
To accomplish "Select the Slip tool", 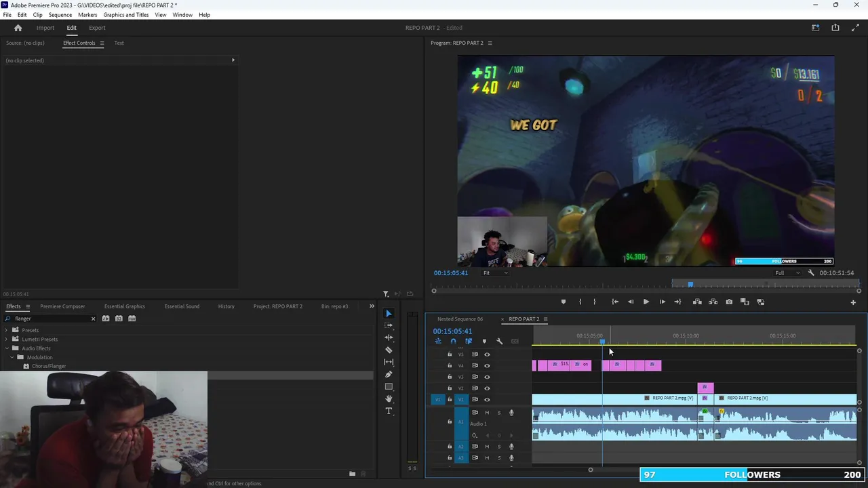I will coord(389,362).
